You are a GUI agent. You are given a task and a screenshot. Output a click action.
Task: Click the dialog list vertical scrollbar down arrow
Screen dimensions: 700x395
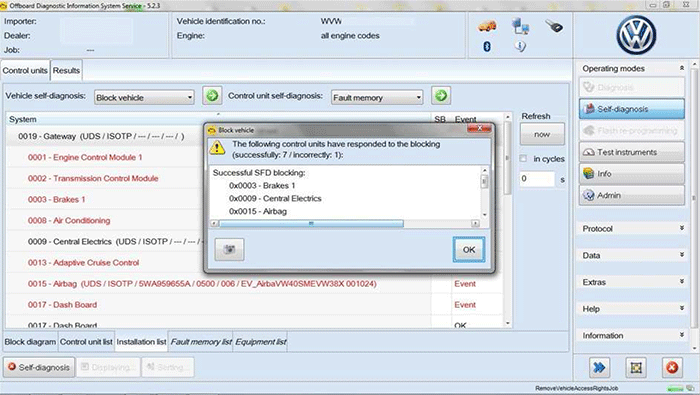[485, 215]
